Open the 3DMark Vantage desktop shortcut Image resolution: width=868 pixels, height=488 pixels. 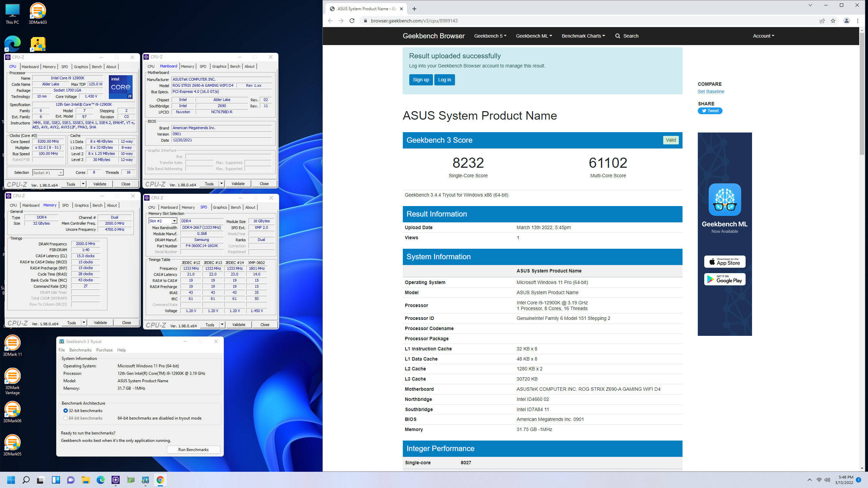tap(12, 381)
